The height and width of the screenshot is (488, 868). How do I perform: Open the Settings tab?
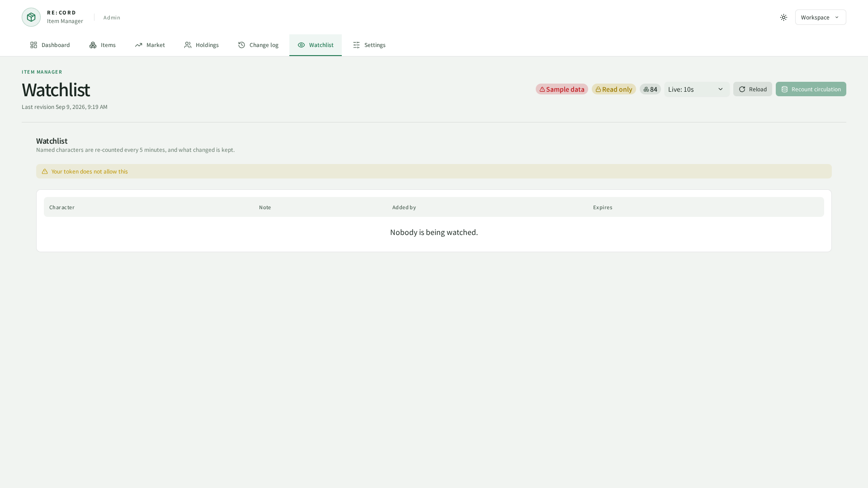(x=369, y=45)
